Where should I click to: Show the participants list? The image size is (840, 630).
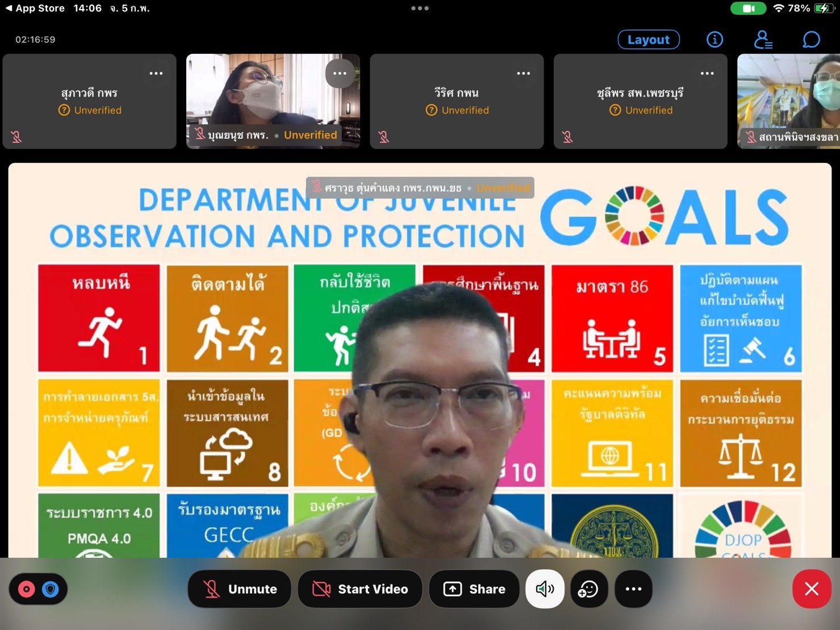click(x=763, y=40)
